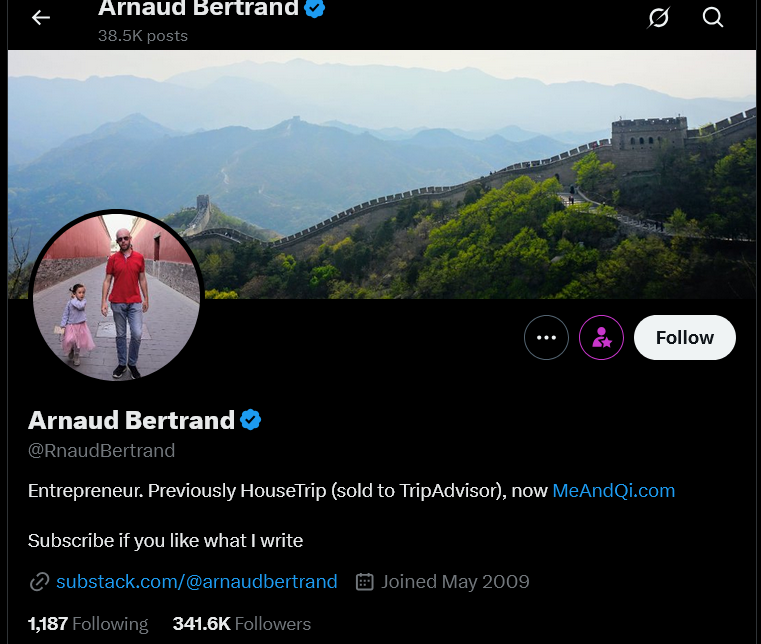
Task: Click the Follow button
Action: (x=685, y=337)
